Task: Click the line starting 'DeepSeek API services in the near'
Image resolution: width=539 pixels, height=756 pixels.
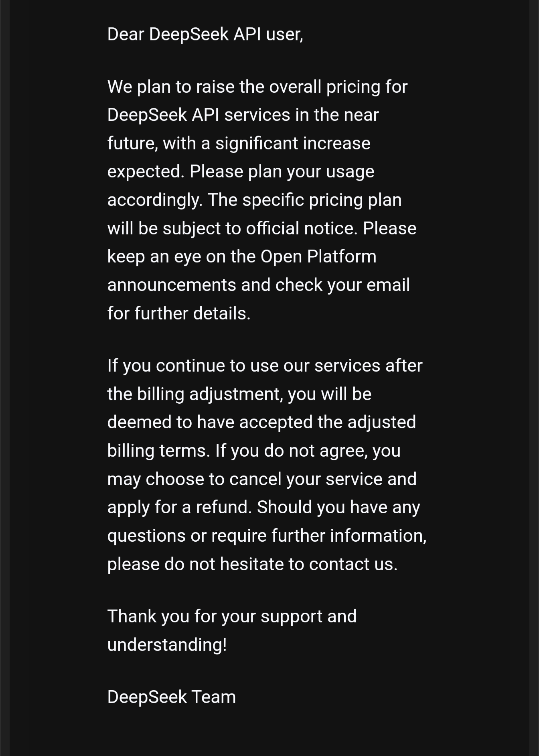Action: pyautogui.click(x=243, y=115)
